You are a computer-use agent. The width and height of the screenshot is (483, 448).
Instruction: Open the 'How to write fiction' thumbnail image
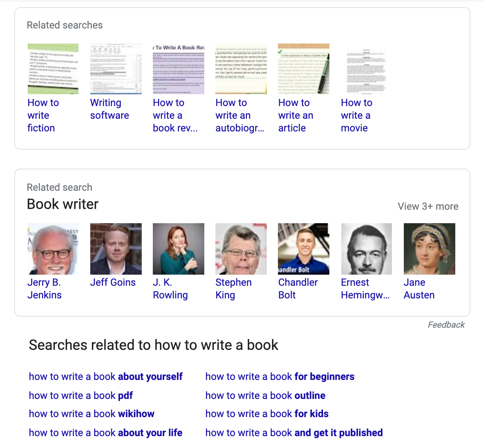pyautogui.click(x=53, y=69)
